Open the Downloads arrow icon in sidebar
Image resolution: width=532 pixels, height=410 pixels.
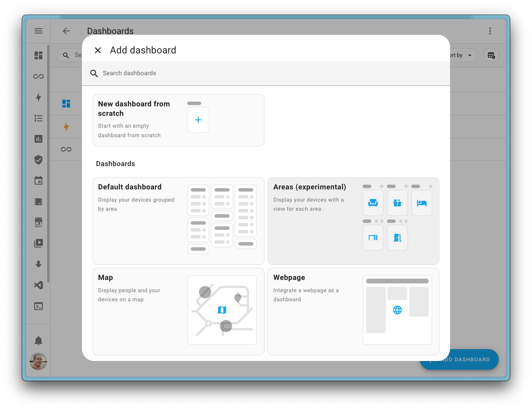tap(38, 264)
